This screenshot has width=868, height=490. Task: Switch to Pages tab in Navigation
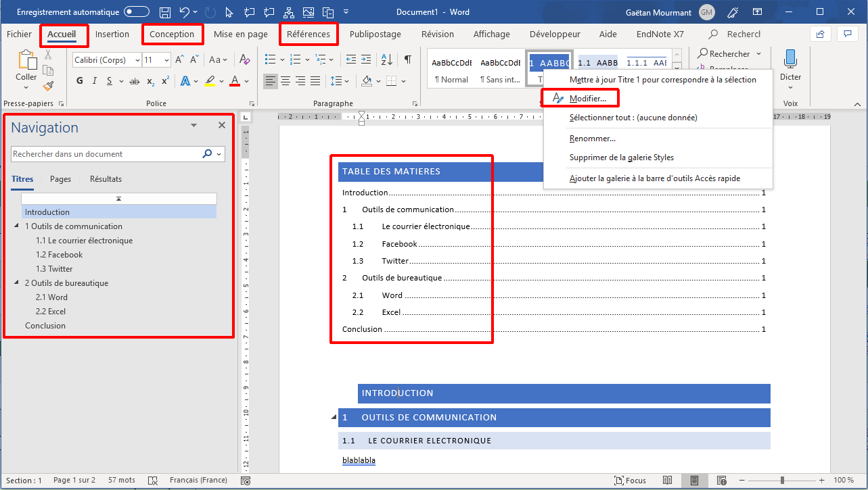click(x=60, y=179)
